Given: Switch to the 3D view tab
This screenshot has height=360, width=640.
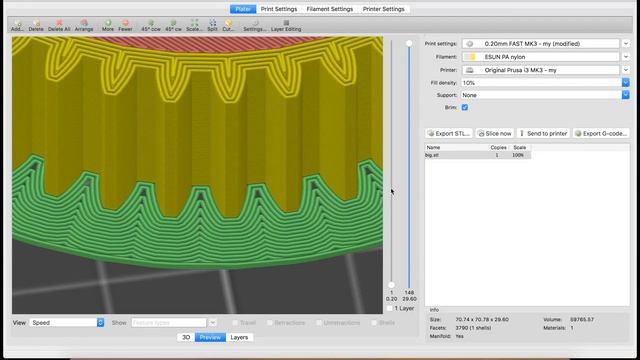Looking at the screenshot, I should point(186,338).
